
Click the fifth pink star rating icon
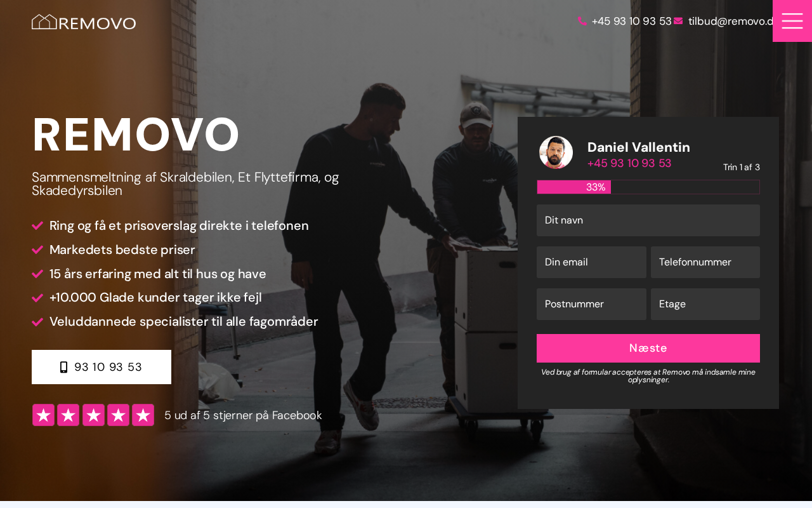click(x=143, y=415)
